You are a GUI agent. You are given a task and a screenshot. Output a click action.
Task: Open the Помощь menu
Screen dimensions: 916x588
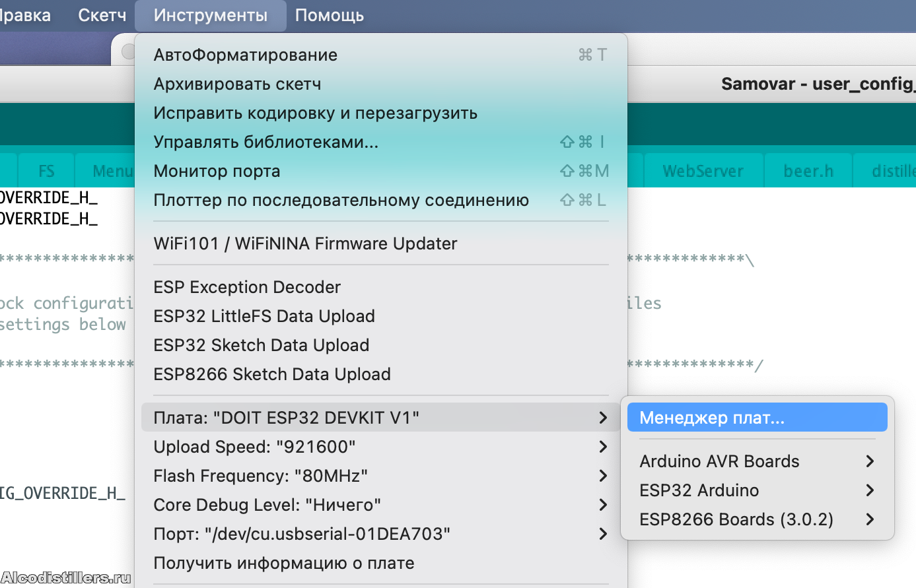pyautogui.click(x=330, y=15)
